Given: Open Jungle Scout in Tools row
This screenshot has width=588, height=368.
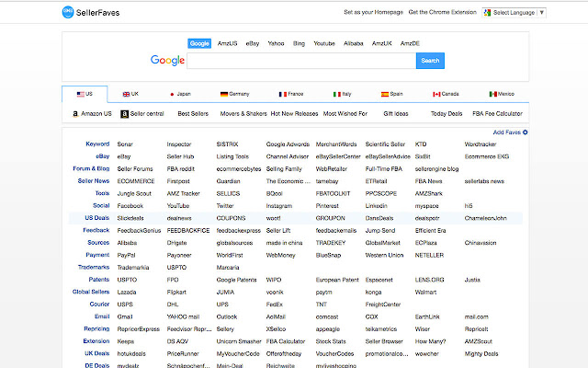Looking at the screenshot, I should pyautogui.click(x=134, y=194).
